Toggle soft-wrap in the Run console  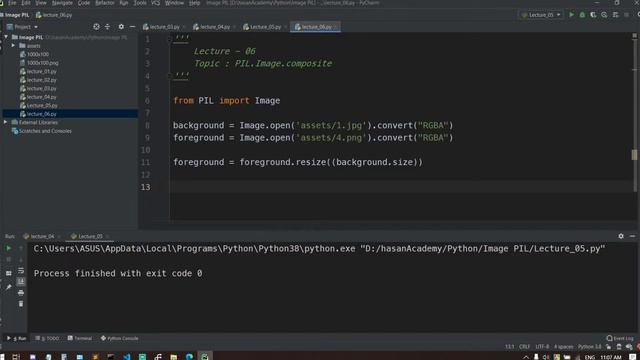(21, 271)
